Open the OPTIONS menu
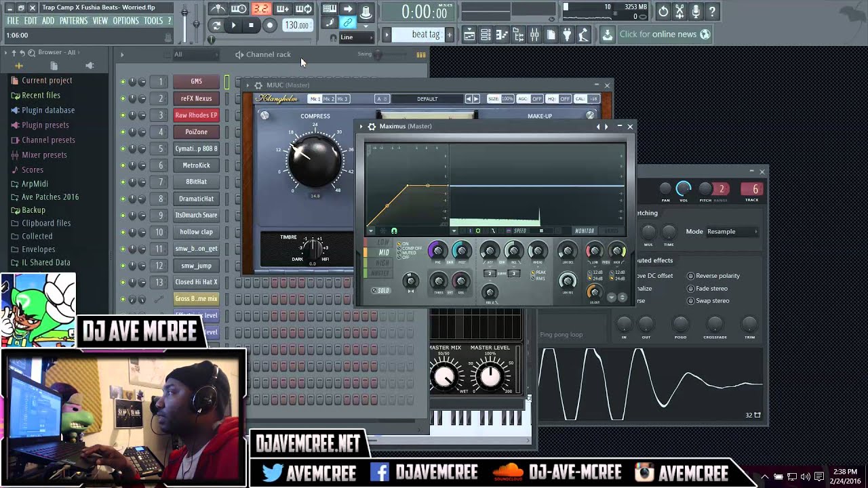Image resolution: width=868 pixels, height=488 pixels. (125, 21)
